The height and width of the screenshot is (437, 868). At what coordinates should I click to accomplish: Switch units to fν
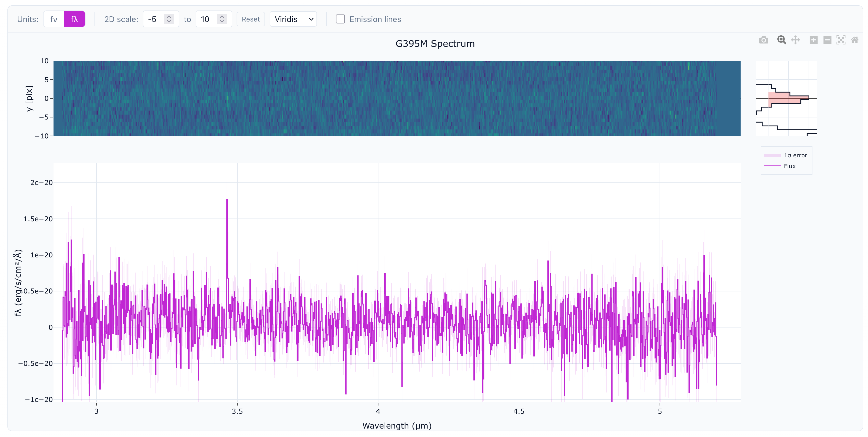pyautogui.click(x=54, y=19)
